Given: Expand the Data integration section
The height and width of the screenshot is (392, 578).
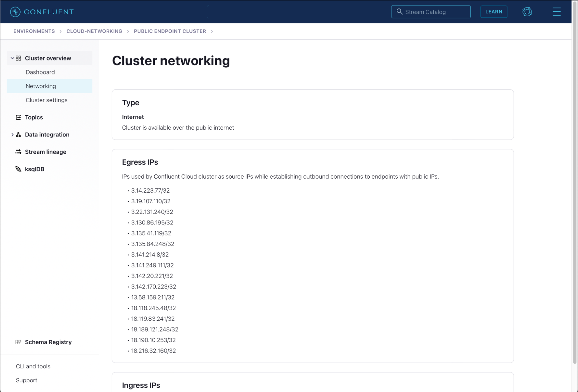Looking at the screenshot, I should [12, 135].
